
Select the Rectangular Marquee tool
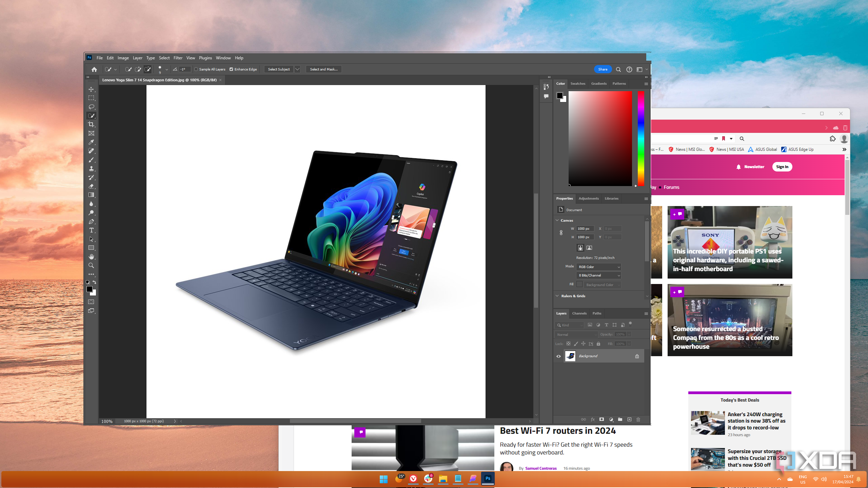point(91,98)
